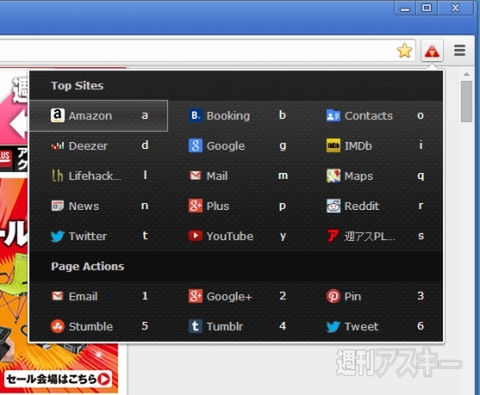Click the Twitter entry text
Screen dimensions: 480x395
coord(88,236)
